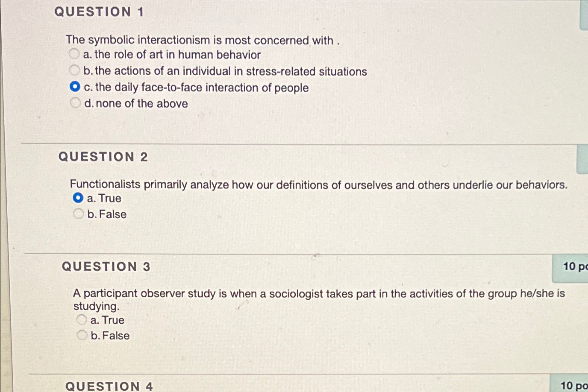Viewport: 588px width, 392px height.
Task: Select answer b about stress-related situations
Action: (75, 70)
